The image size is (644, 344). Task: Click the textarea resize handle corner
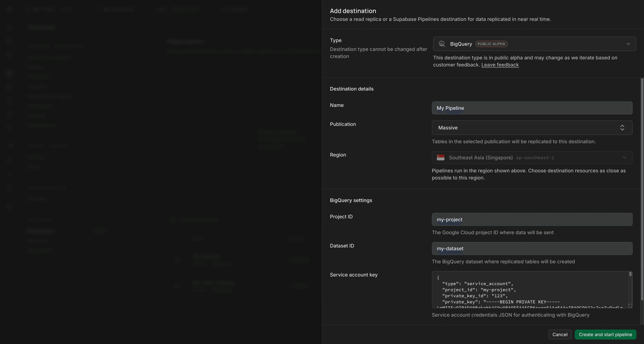click(x=630, y=306)
